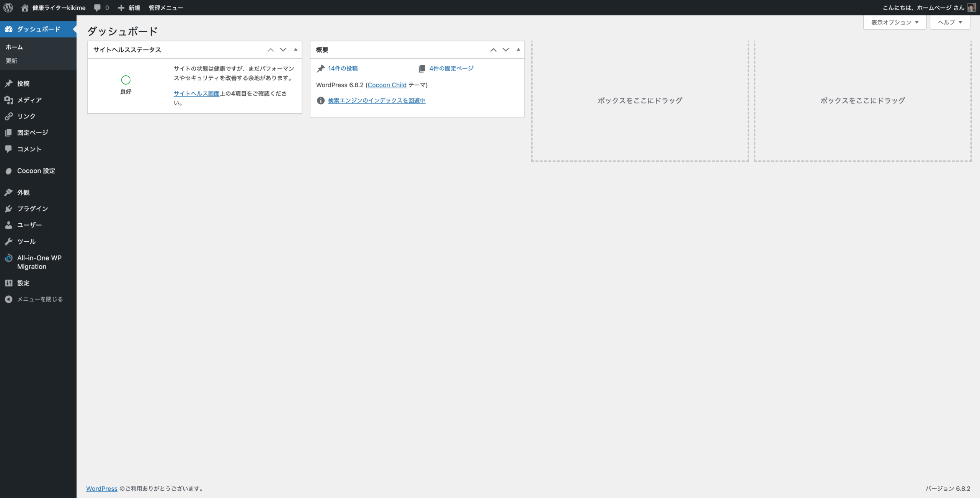Click the user avatar in top bar
The width and height of the screenshot is (980, 498).
[x=971, y=8]
